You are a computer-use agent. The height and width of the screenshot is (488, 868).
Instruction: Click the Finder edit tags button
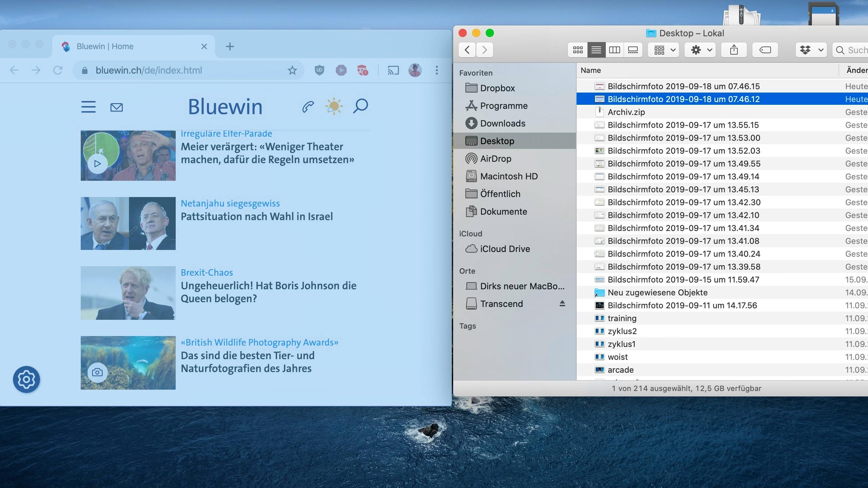click(x=765, y=50)
